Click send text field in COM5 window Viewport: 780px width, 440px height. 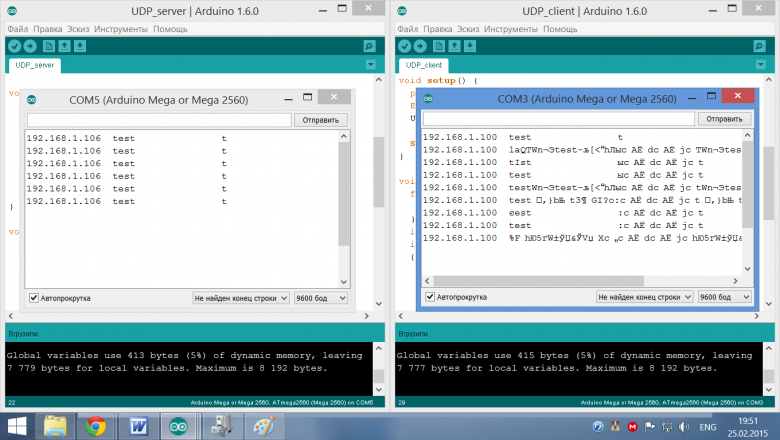[x=159, y=120]
